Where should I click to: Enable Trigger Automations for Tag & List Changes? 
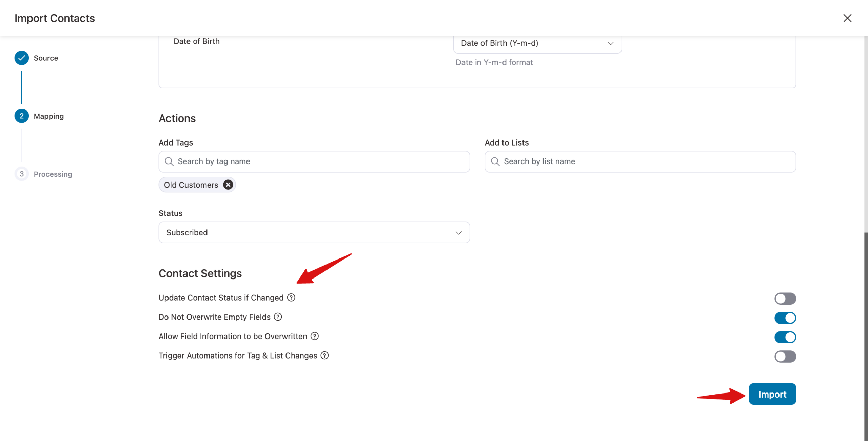pos(785,357)
